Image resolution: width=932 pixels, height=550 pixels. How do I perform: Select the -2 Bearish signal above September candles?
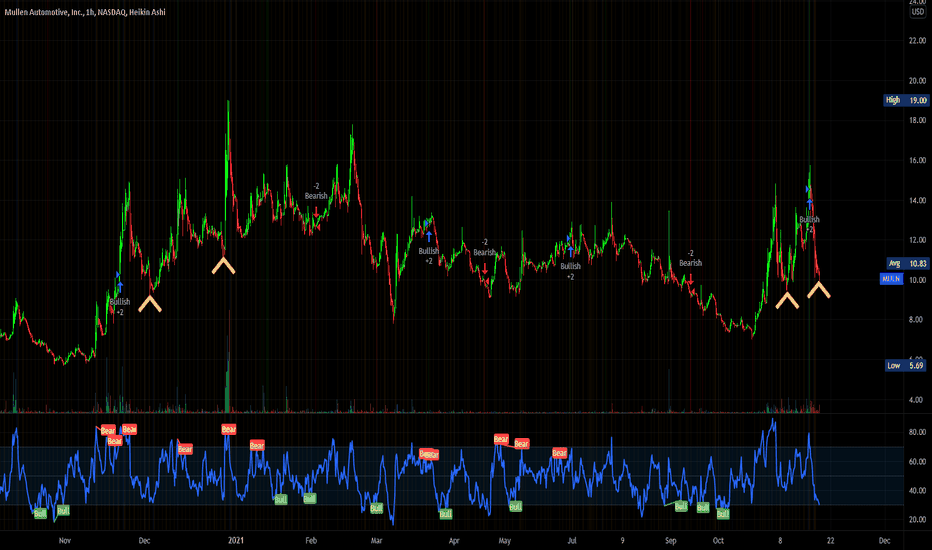click(x=691, y=258)
